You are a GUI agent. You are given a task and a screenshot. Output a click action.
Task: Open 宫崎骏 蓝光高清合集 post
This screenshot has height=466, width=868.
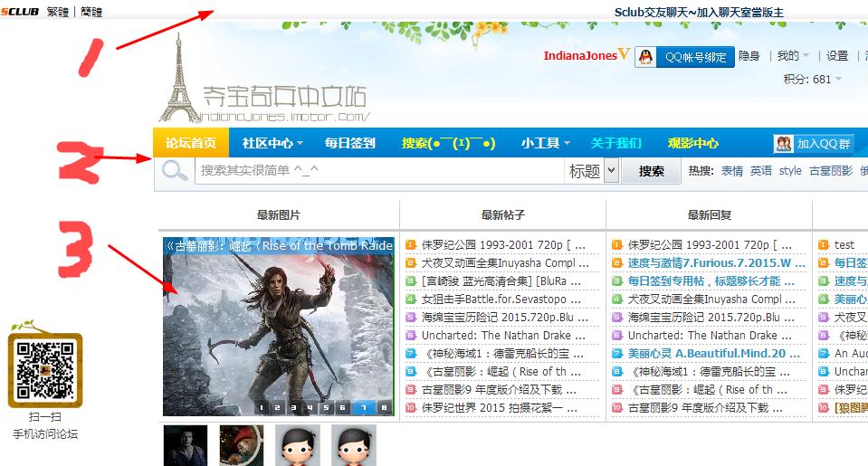[x=501, y=281]
